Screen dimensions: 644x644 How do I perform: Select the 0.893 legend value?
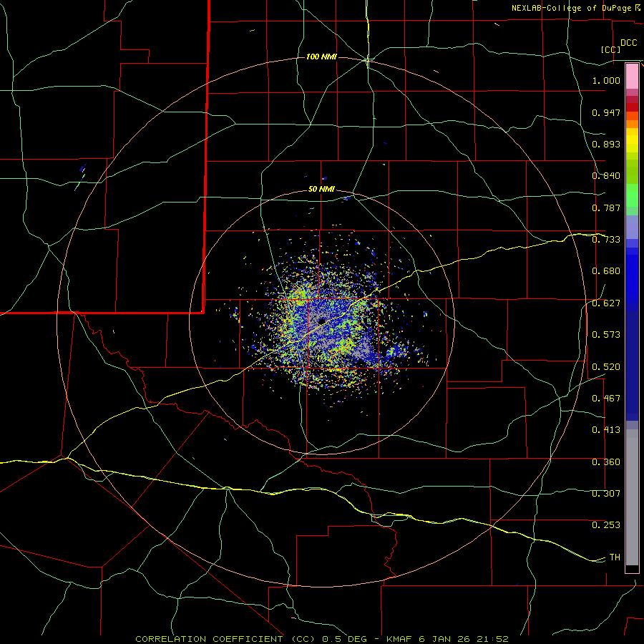click(x=606, y=144)
